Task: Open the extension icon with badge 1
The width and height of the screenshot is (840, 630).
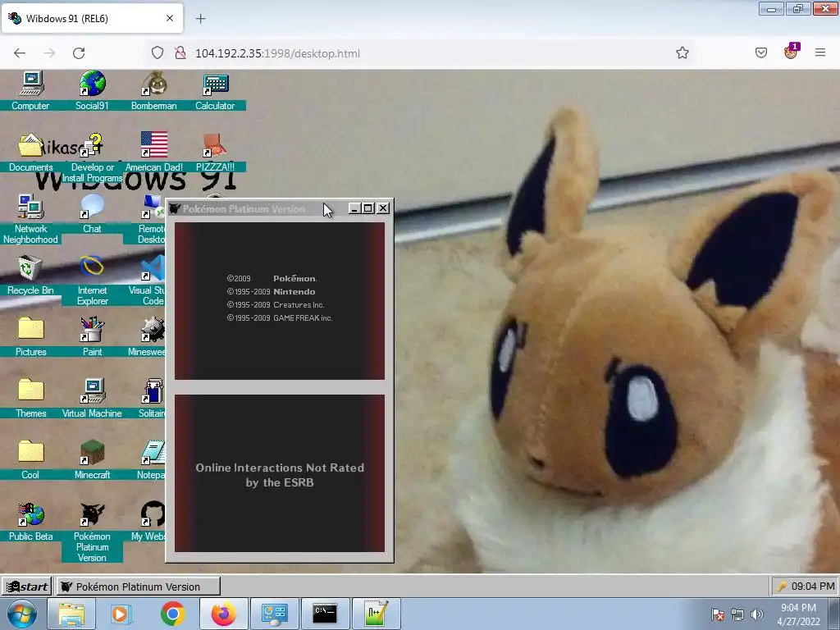Action: click(x=791, y=52)
